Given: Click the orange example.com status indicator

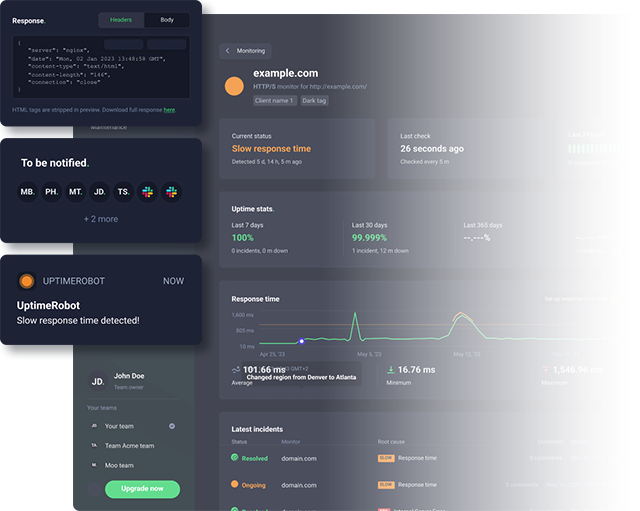Looking at the screenshot, I should point(234,87).
